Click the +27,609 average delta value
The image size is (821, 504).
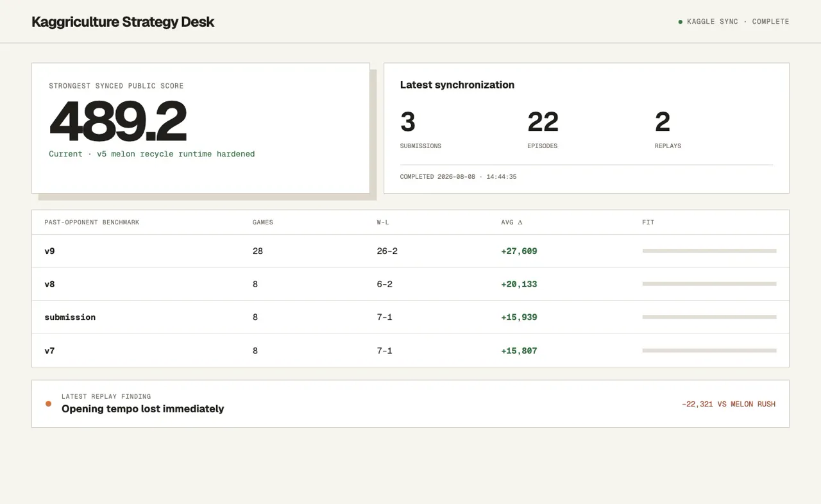(x=519, y=251)
